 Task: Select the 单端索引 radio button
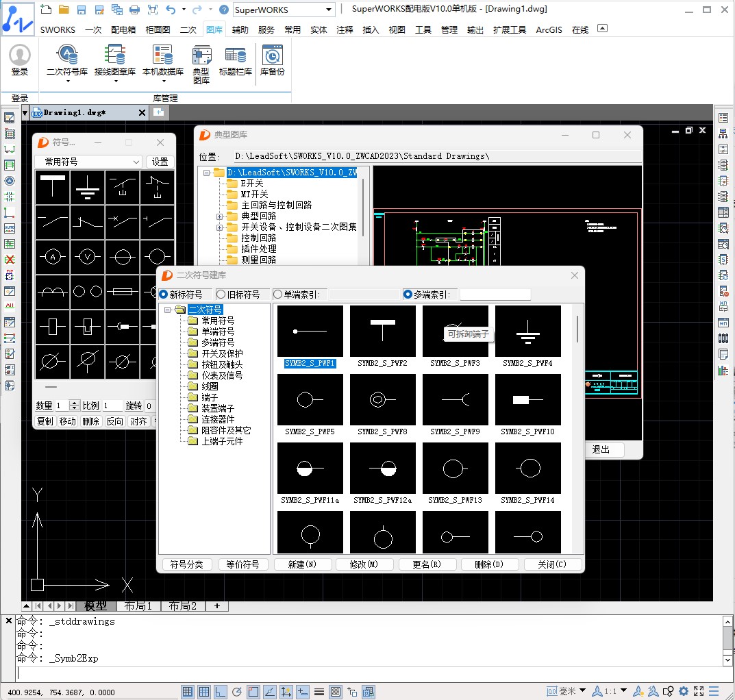pos(278,295)
